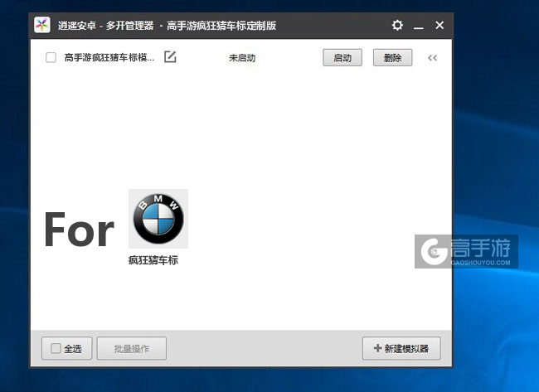Toggle the 全选 select-all checkbox
The width and height of the screenshot is (539, 392).
pyautogui.click(x=56, y=349)
